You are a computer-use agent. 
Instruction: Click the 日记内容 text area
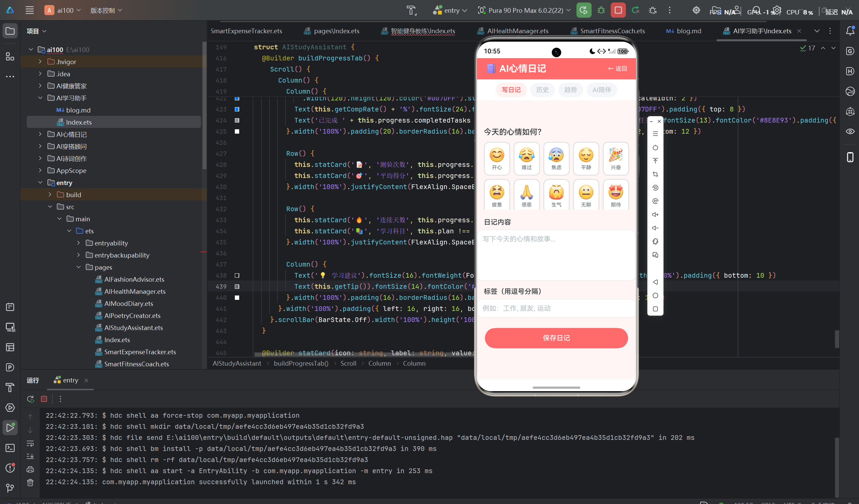pos(556,255)
